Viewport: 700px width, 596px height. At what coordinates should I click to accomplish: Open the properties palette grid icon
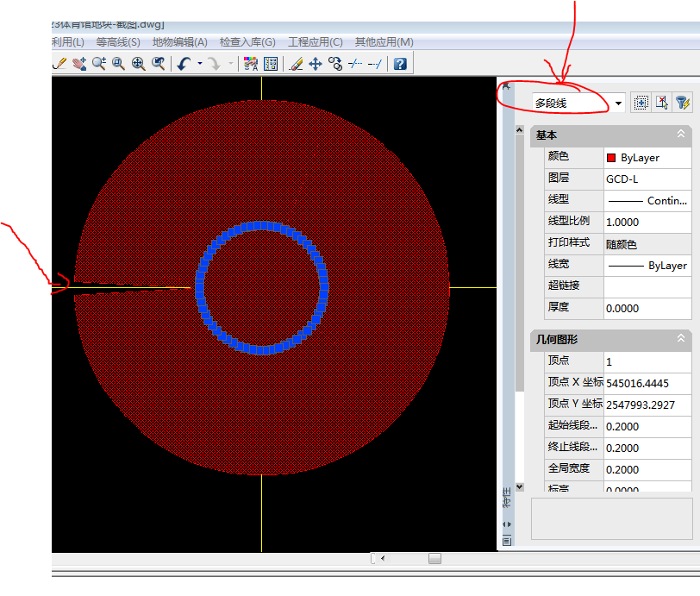tap(271, 64)
